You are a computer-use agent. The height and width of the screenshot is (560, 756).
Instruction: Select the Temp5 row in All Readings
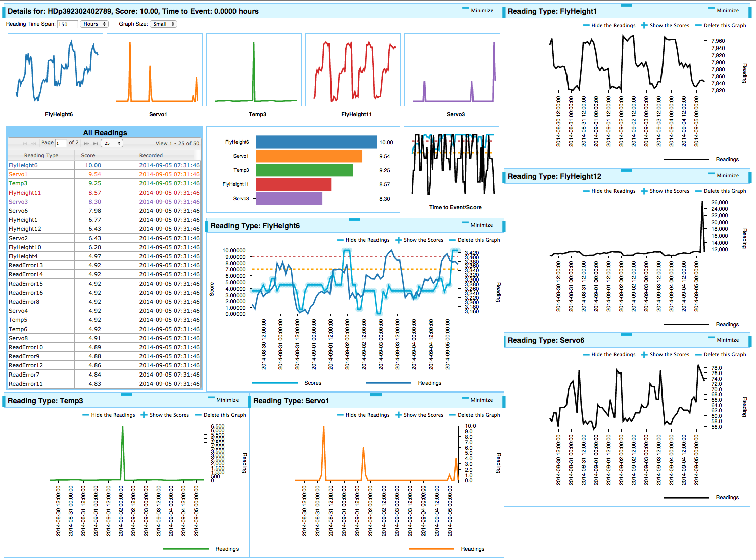tap(104, 320)
